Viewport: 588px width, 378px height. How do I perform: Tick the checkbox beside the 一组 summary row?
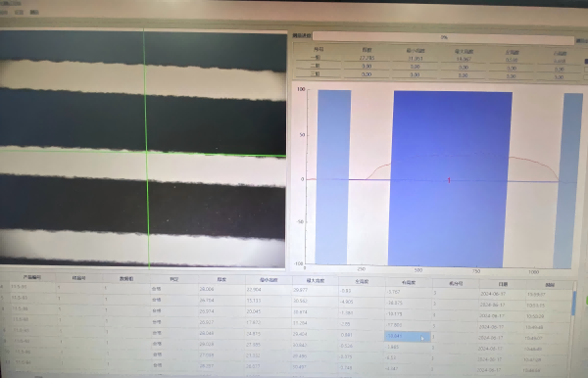586,61
